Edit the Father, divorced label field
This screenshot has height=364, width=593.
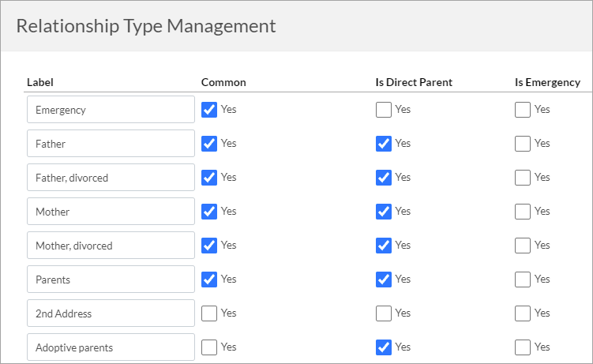(x=111, y=178)
